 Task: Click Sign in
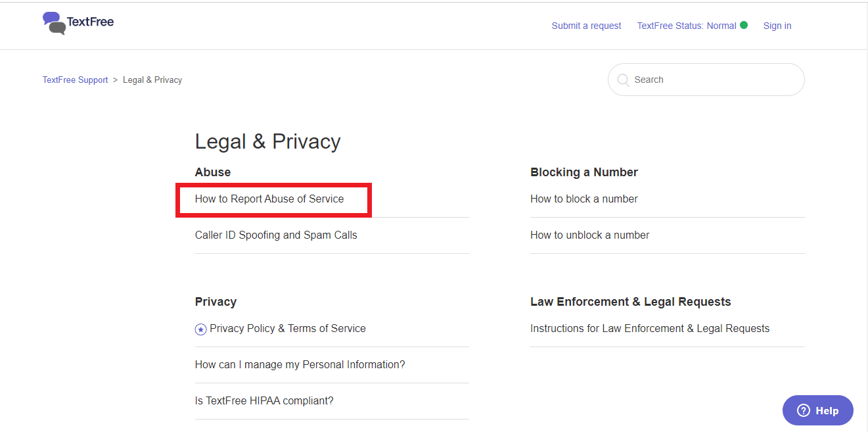[777, 26]
